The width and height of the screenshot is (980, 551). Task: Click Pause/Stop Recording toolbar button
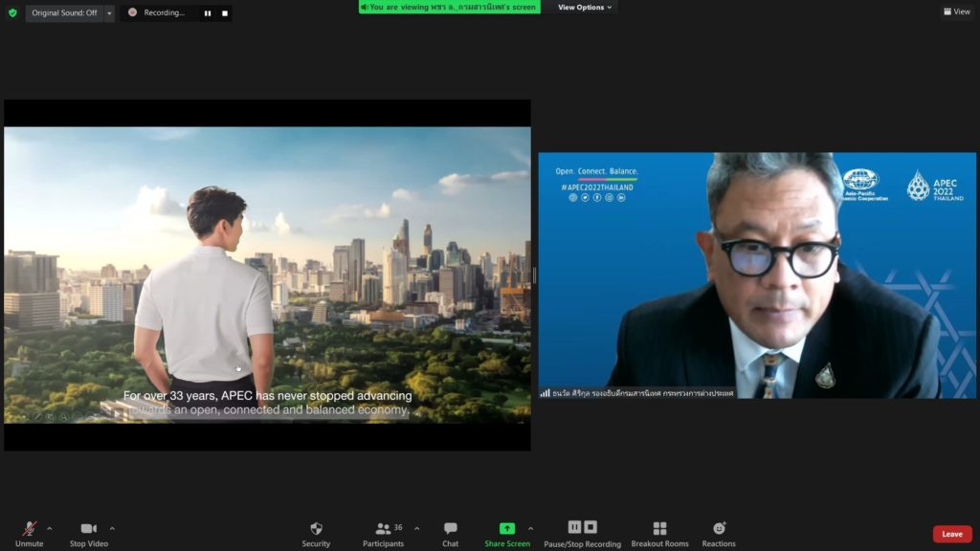click(x=582, y=529)
